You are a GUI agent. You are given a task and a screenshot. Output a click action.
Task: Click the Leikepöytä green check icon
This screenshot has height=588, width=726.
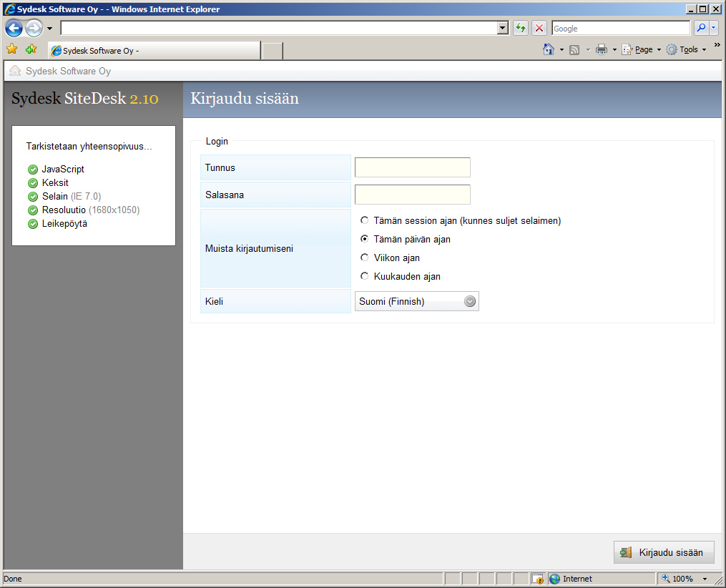(x=33, y=224)
